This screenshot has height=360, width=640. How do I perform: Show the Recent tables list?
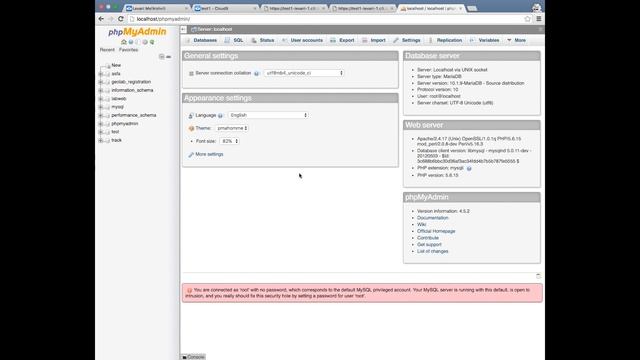pos(107,50)
